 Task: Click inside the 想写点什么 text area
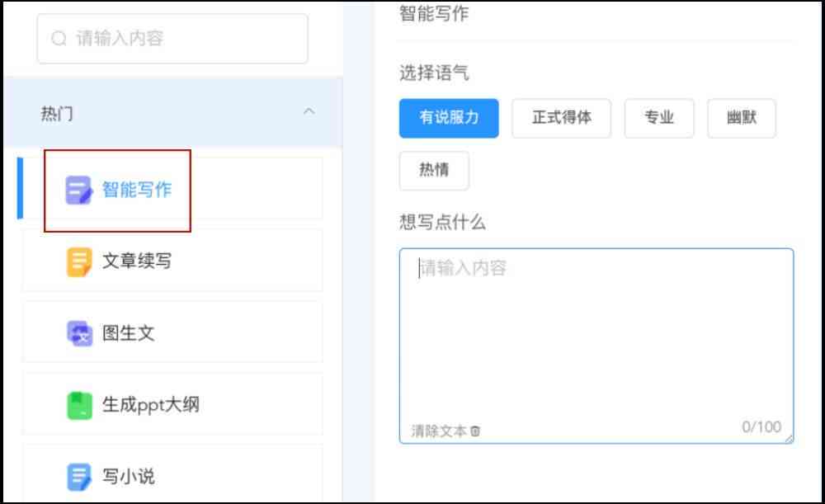tap(596, 346)
